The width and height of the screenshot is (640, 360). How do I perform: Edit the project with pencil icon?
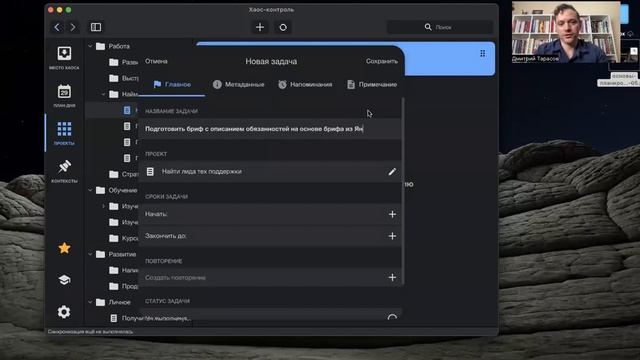coord(392,172)
